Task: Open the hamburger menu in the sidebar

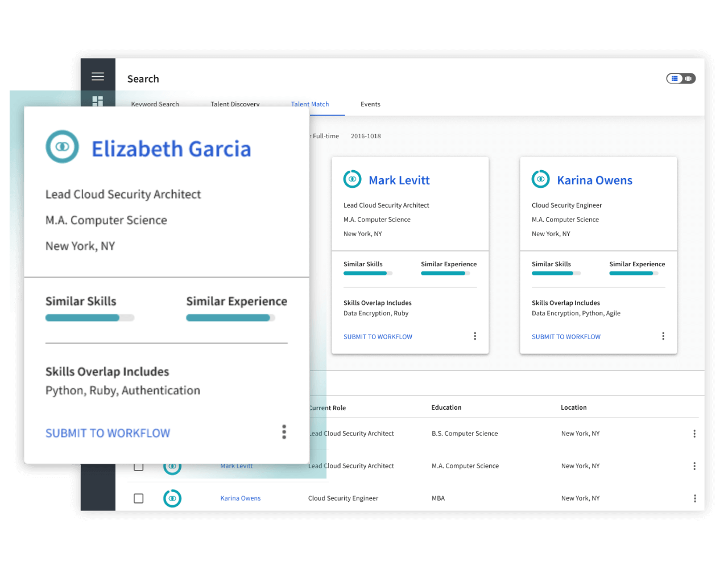Action: pos(98,77)
